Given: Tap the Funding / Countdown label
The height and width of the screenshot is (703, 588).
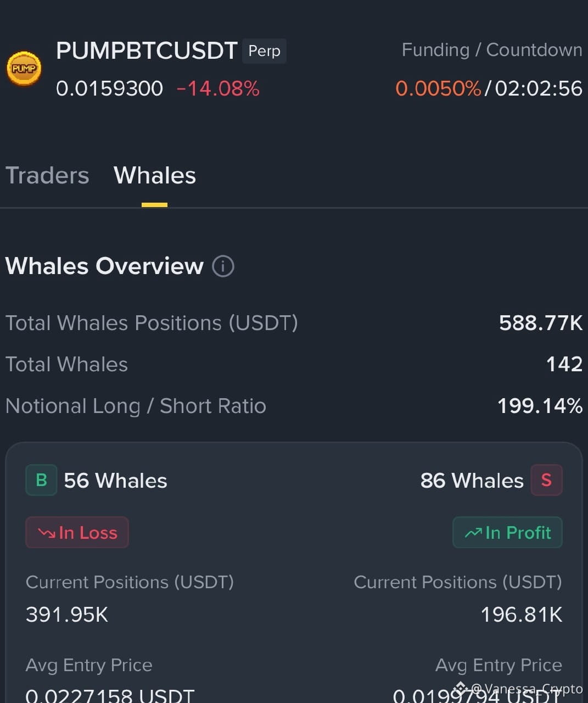Looking at the screenshot, I should [492, 50].
